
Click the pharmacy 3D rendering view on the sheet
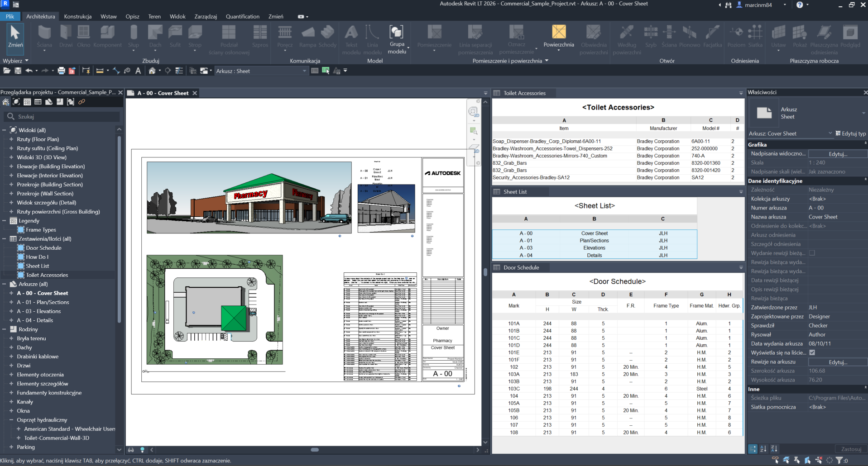point(249,198)
